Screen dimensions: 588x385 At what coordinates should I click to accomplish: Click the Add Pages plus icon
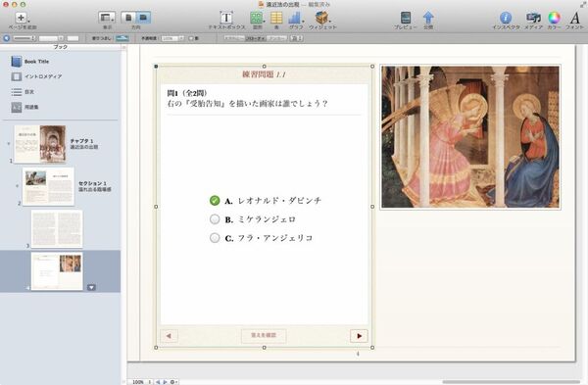(21, 18)
